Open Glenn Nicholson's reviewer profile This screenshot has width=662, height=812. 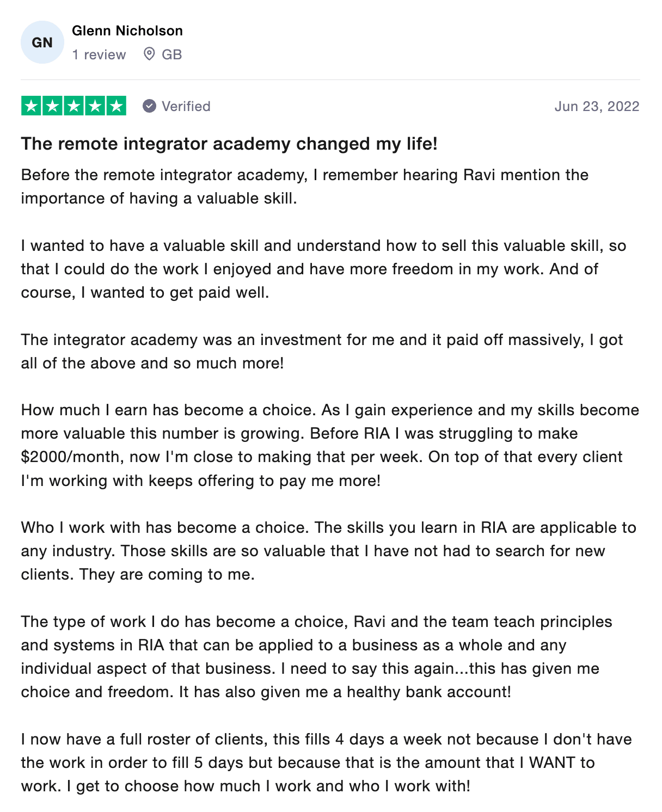(127, 31)
